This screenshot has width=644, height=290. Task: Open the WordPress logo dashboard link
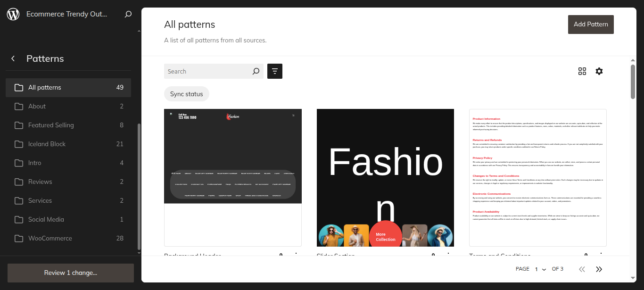13,14
